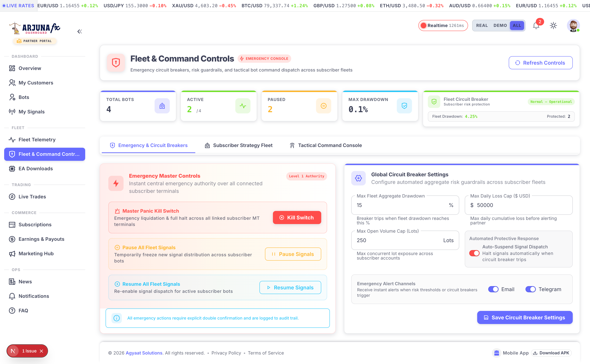This screenshot has height=364, width=590.
Task: Open the Tactical Command Console tab
Action: (326, 145)
